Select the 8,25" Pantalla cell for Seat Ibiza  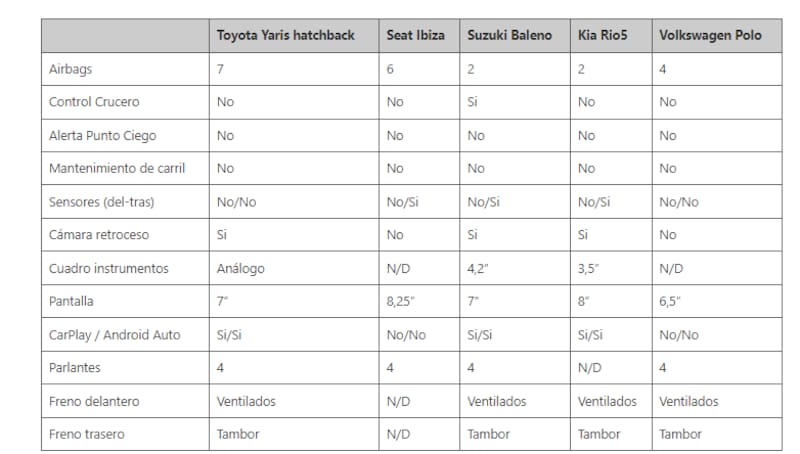(x=402, y=301)
